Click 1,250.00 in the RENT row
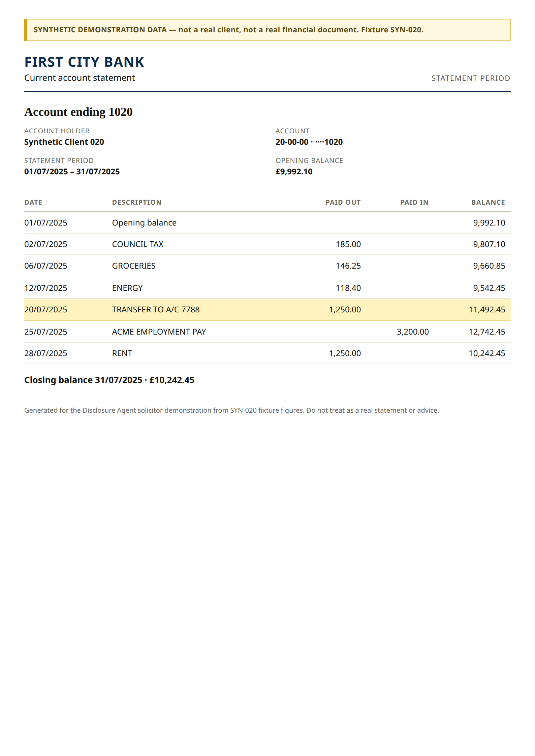Viewport: 535px width, 756px height. 345,353
